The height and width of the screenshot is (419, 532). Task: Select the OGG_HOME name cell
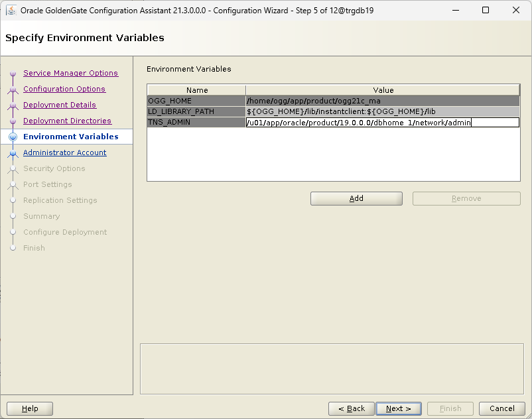tap(196, 101)
